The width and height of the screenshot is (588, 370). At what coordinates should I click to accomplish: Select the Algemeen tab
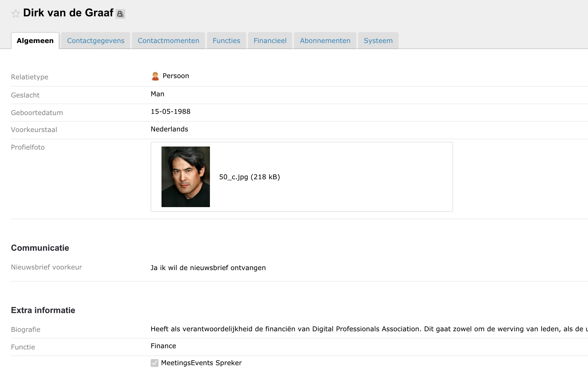[x=35, y=41]
